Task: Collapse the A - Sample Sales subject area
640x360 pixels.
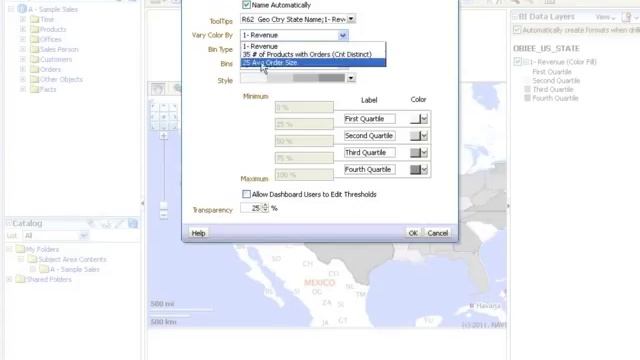Action: click(x=11, y=9)
